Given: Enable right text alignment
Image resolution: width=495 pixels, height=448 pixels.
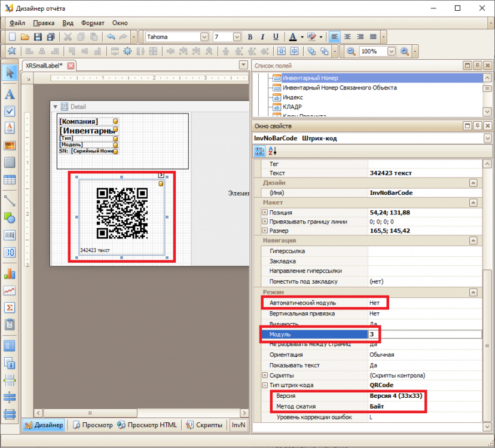Looking at the screenshot, I should [x=360, y=37].
